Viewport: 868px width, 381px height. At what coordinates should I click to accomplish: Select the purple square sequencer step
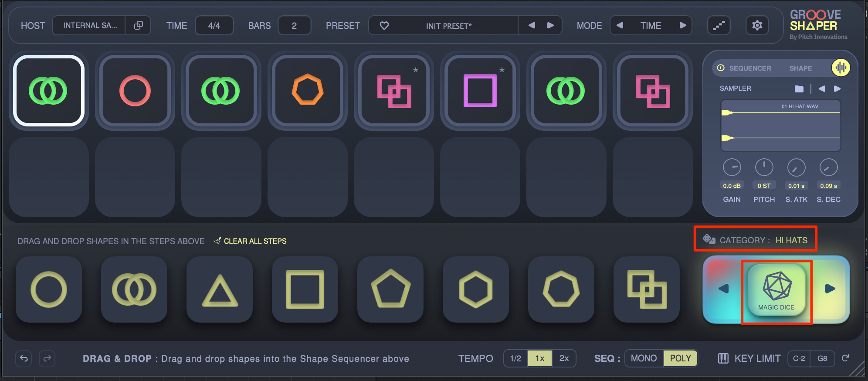(x=480, y=91)
